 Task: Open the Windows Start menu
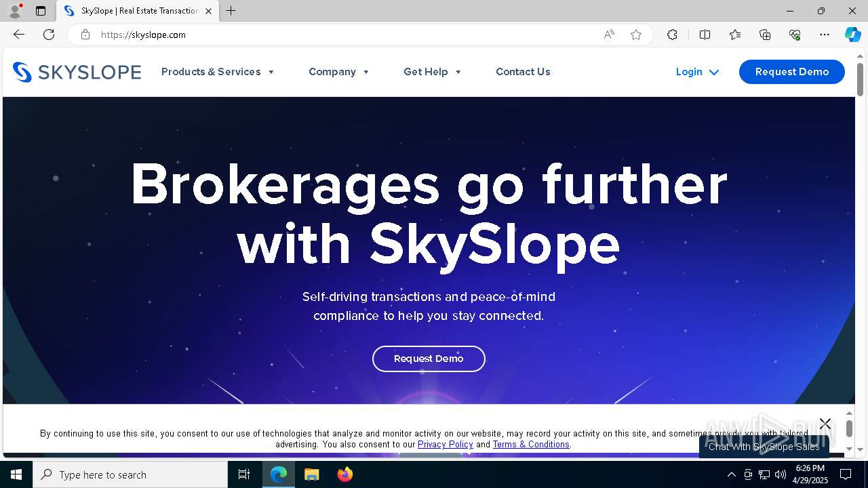click(16, 474)
